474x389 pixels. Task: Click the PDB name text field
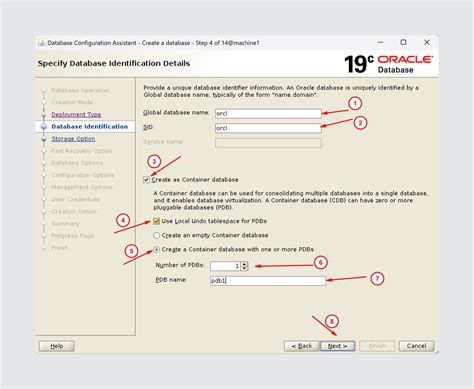pyautogui.click(x=268, y=281)
